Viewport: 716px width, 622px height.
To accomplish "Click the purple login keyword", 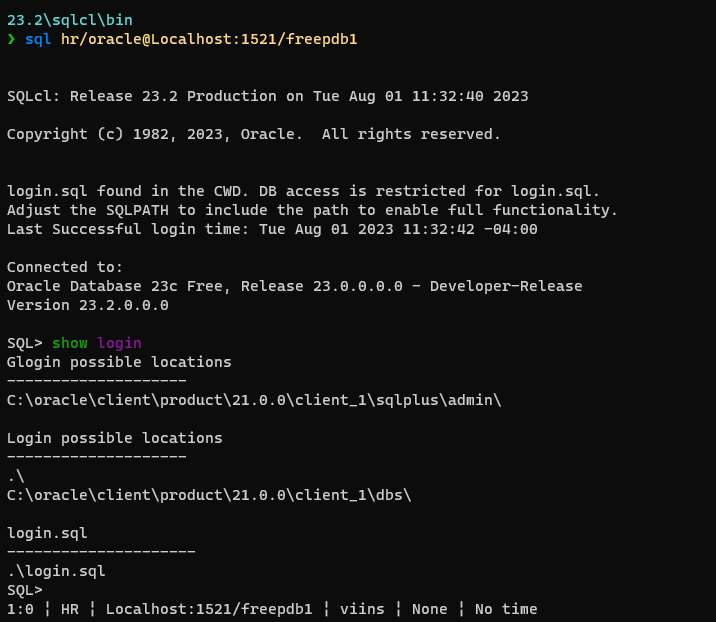I will [x=119, y=344].
